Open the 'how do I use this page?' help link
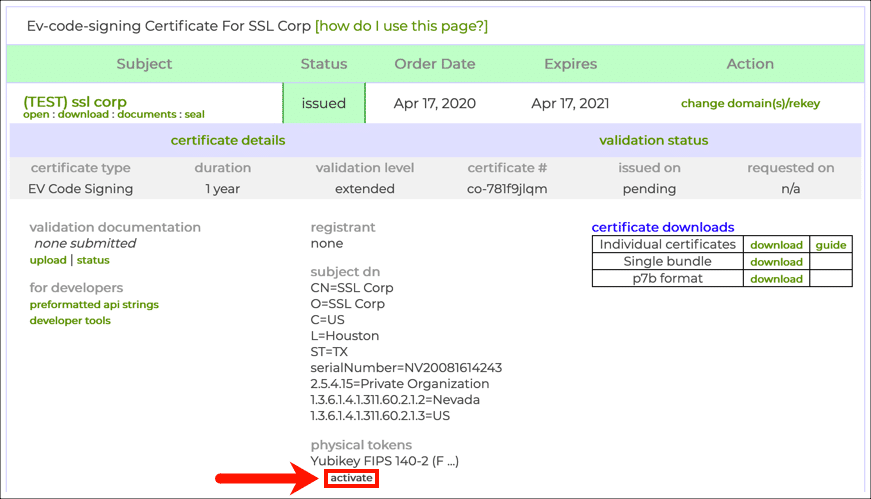Screen dimensions: 871x499 [401, 26]
